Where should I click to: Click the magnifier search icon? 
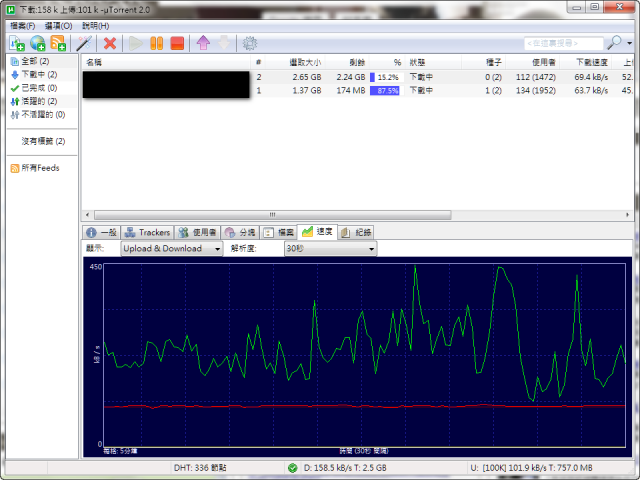pyautogui.click(x=614, y=42)
